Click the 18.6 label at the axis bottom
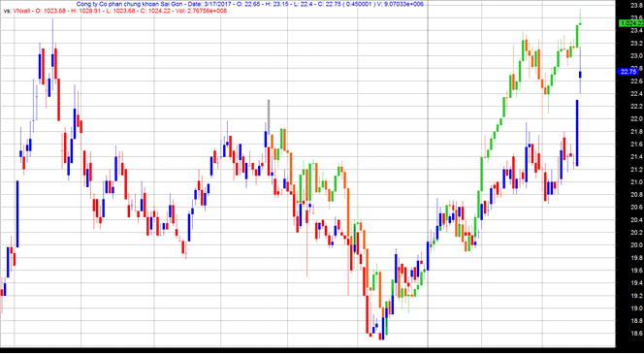Screen dimensions: 644x355 [x=637, y=334]
